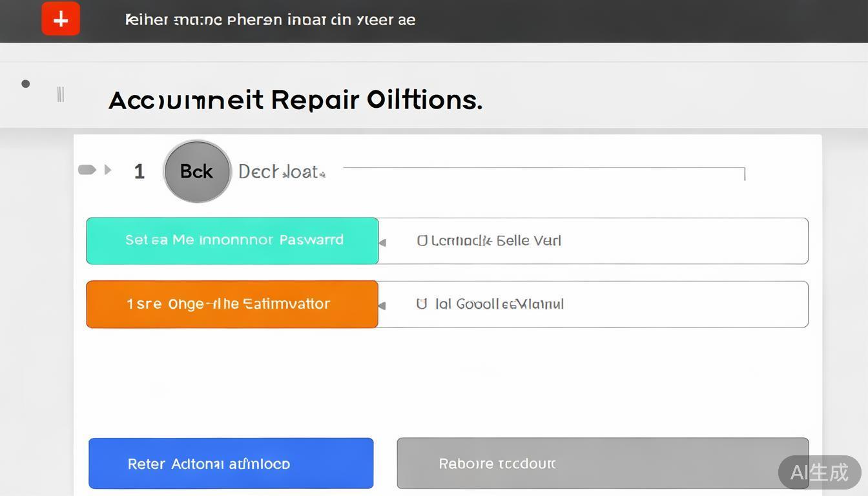Select the "U lal Gooll eeVlanul" field
Screen dimensions: 868x496
592,304
